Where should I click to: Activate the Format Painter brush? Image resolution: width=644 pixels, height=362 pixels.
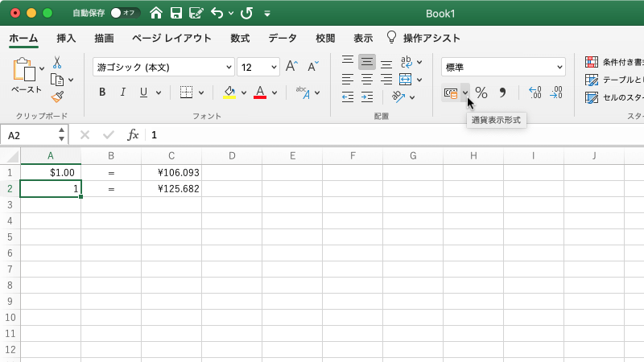pos(57,97)
